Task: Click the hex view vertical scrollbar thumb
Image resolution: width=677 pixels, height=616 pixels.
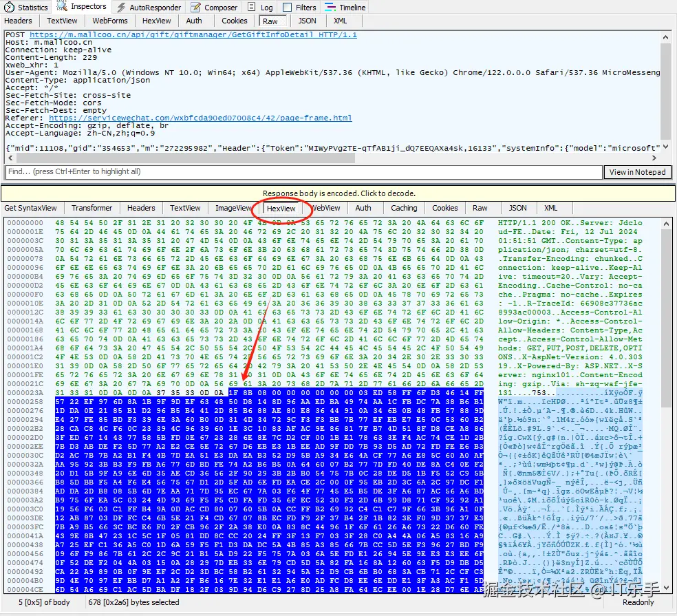Action: coord(667,319)
